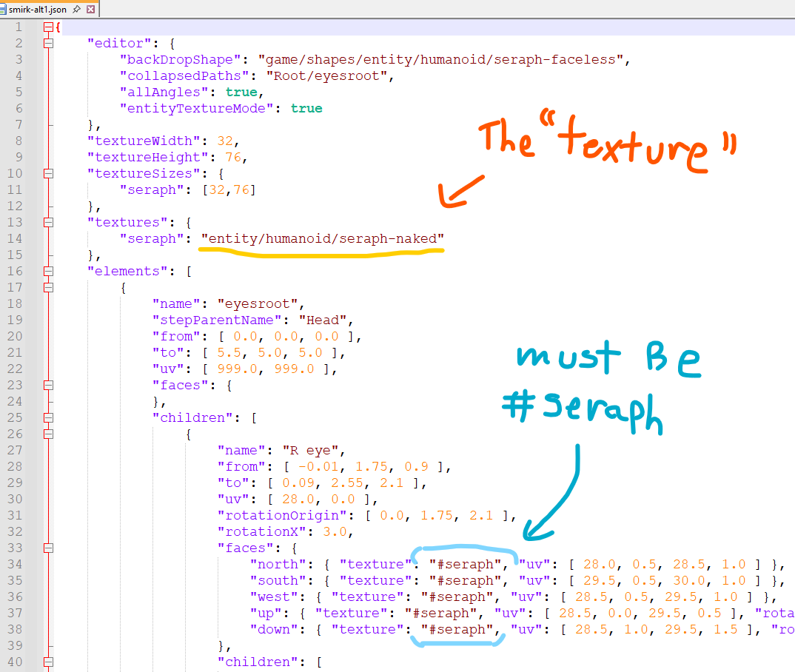The image size is (795, 672).
Task: Click the "game/shapes/entity/humanoid/seraph-faceless" backDropShape string
Action: click(443, 60)
